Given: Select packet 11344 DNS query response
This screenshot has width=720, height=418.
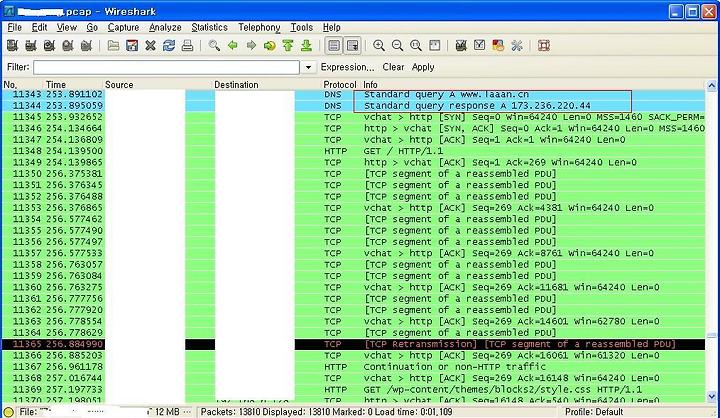Looking at the screenshot, I should pos(354,106).
